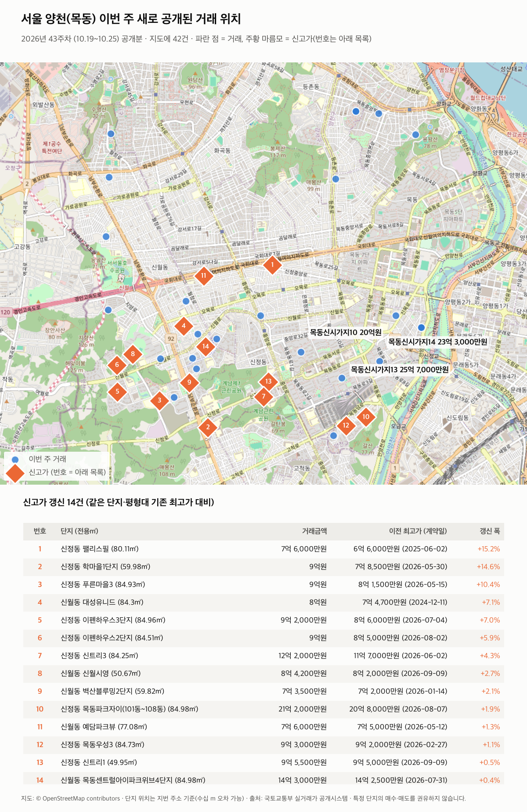Click map diamond marker number 4
The image size is (527, 812).
pos(184,326)
